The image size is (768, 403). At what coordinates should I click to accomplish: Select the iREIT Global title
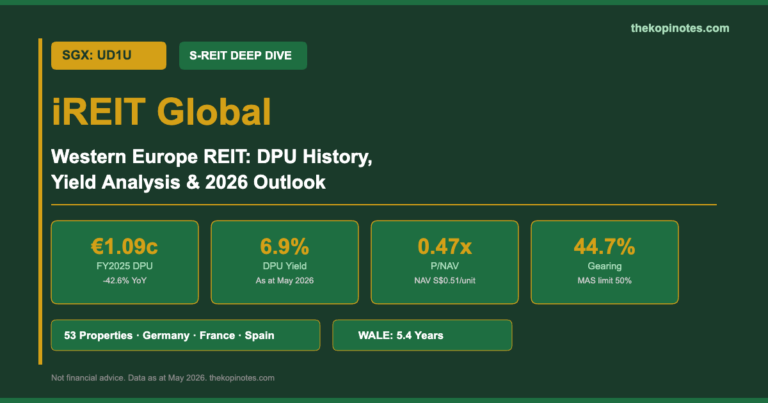[x=161, y=112]
